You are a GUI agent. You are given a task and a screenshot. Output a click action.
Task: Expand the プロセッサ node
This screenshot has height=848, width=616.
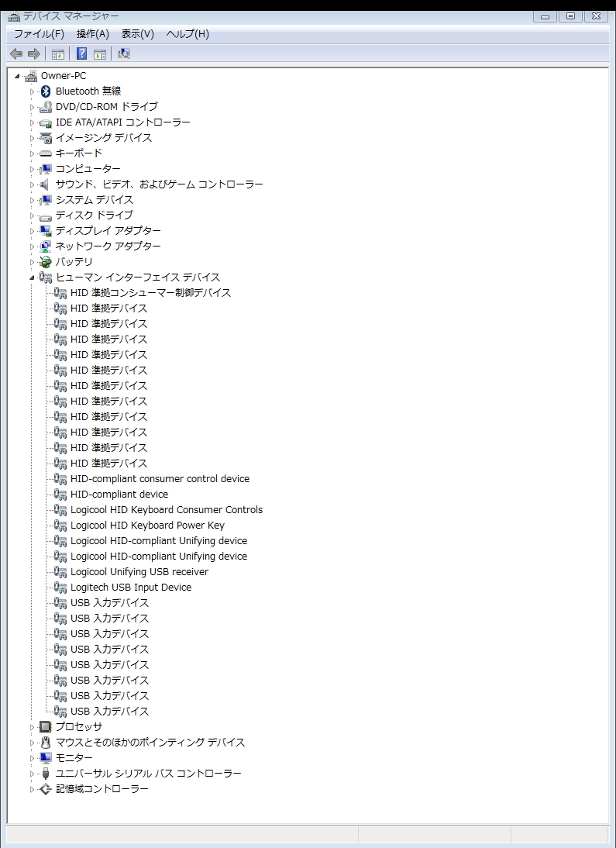[32, 727]
